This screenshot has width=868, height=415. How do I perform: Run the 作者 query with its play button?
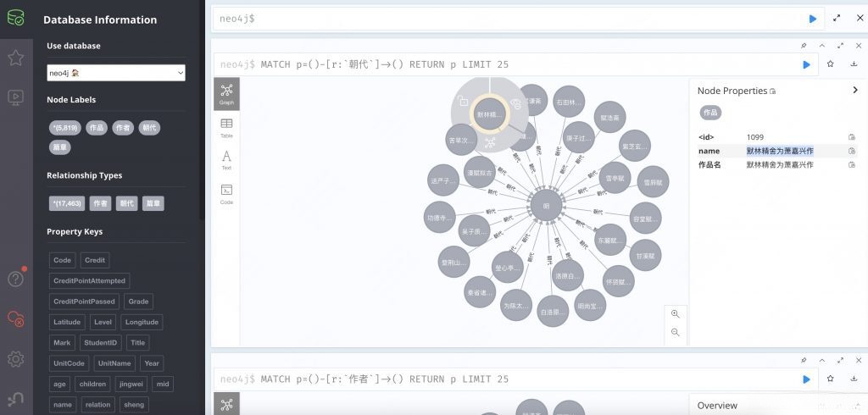[x=807, y=379]
